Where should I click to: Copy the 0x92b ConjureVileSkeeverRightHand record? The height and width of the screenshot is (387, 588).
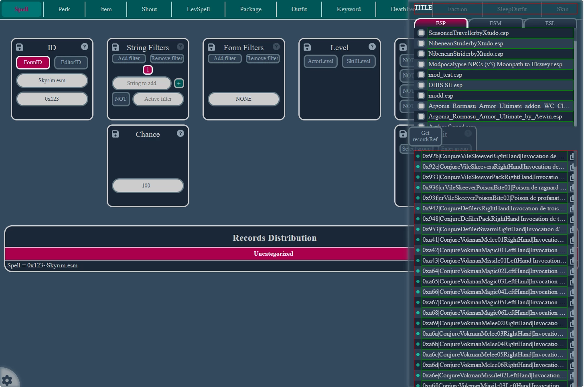click(x=572, y=157)
